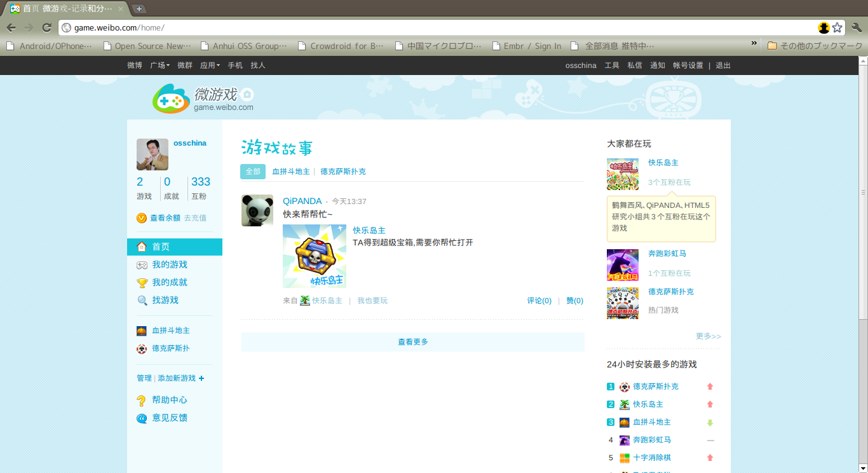Viewport: 868px width, 473px height.
Task: Open 通知 in the top navigation bar
Action: 658,65
